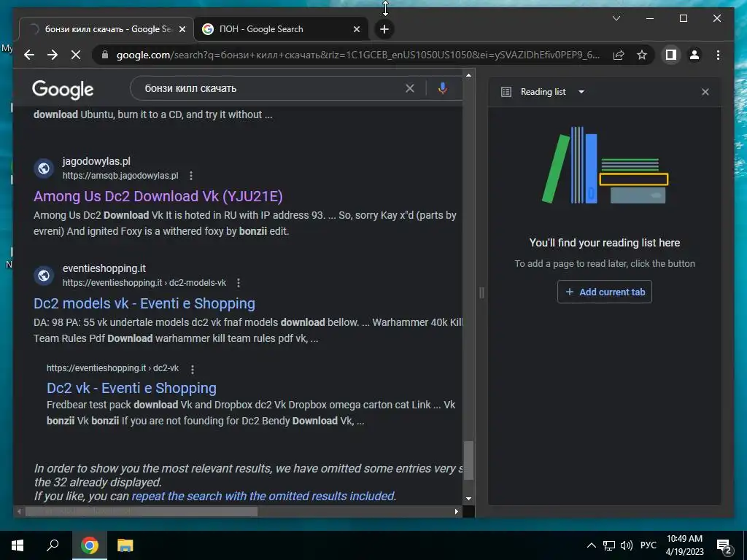The height and width of the screenshot is (560, 747).
Task: Click the horizontal scrollbar thumb
Action: coord(142,512)
